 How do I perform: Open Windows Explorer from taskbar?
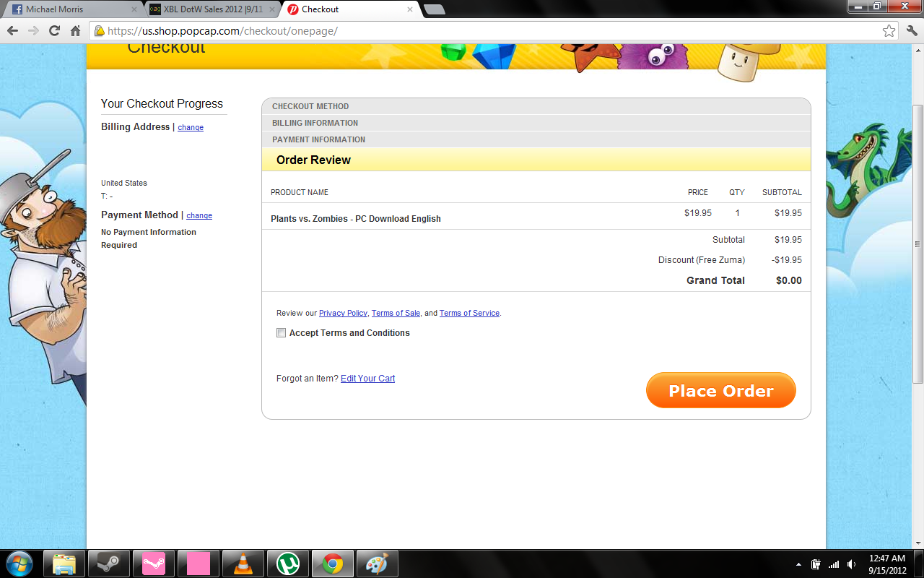[64, 564]
